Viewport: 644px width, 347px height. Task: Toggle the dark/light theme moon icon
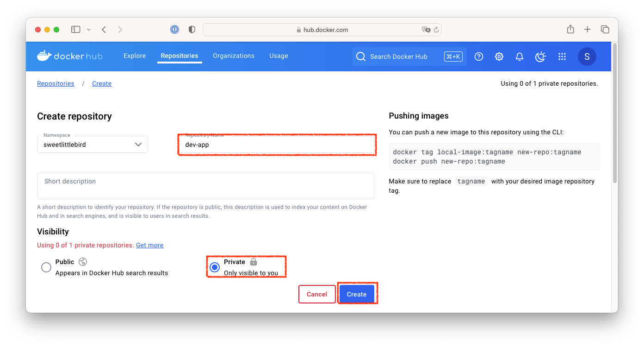tap(540, 57)
